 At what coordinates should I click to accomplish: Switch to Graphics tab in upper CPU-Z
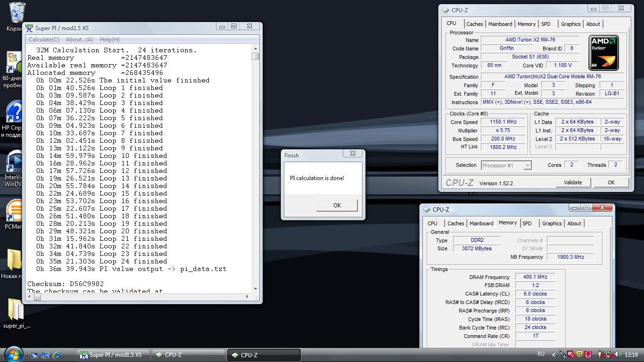pyautogui.click(x=570, y=24)
